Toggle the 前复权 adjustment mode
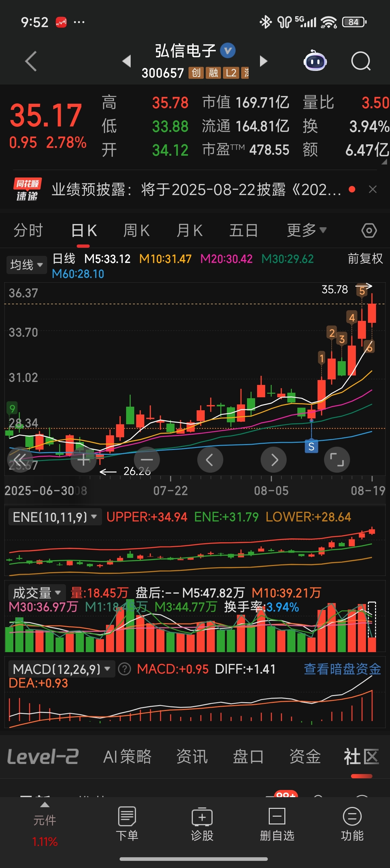 point(365,258)
